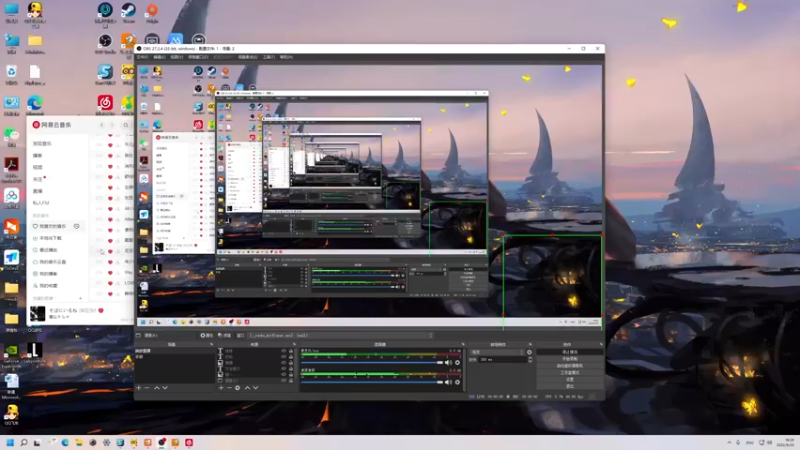Viewport: 800px width, 450px height.
Task: Move source up using Sources up arrow
Action: coord(247,388)
